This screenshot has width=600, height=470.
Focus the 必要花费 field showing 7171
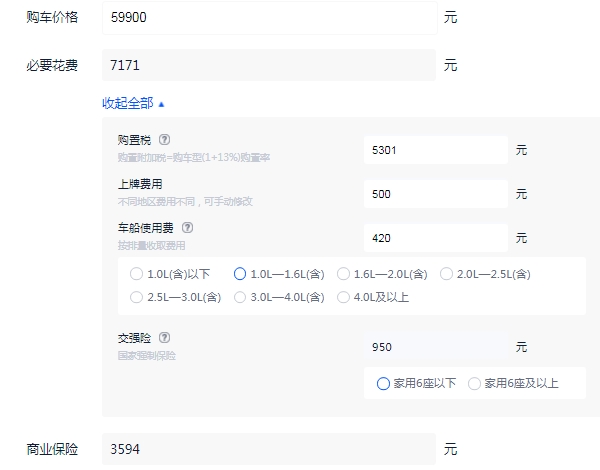269,65
